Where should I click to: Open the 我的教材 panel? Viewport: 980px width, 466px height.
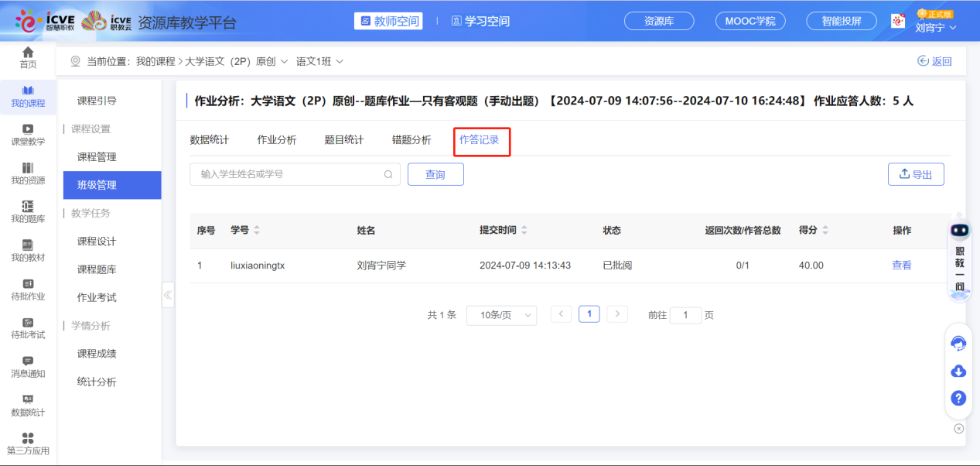[27, 250]
